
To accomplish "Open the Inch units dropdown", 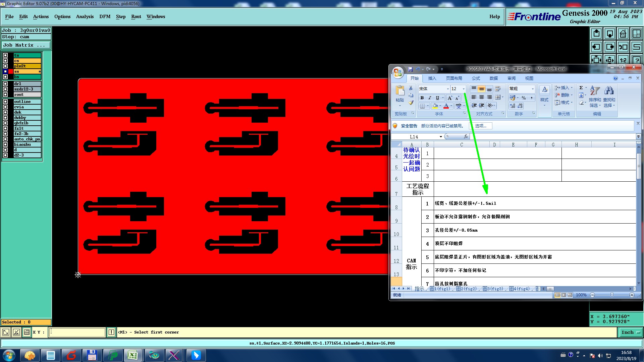I will 630,332.
